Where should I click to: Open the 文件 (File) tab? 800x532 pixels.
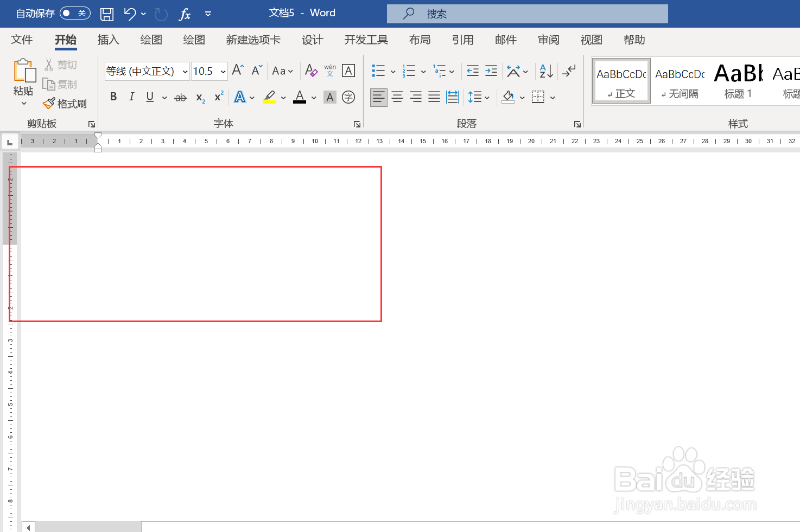[22, 40]
